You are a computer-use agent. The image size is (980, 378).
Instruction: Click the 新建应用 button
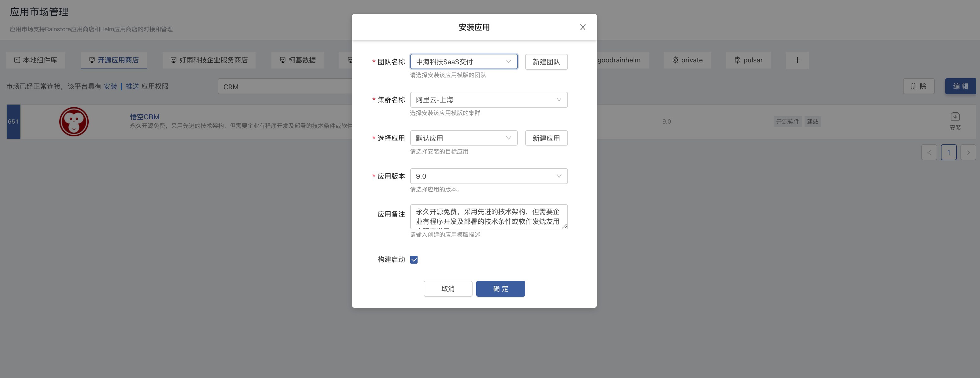tap(546, 138)
